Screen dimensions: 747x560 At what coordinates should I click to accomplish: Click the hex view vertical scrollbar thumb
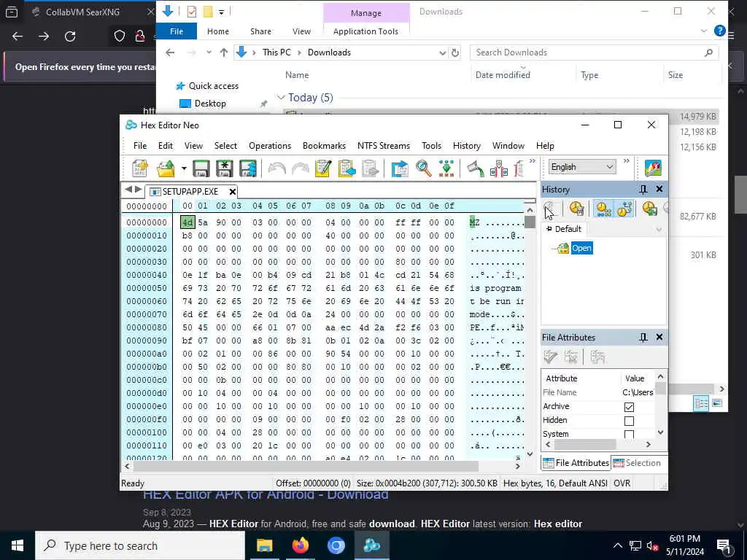530,222
